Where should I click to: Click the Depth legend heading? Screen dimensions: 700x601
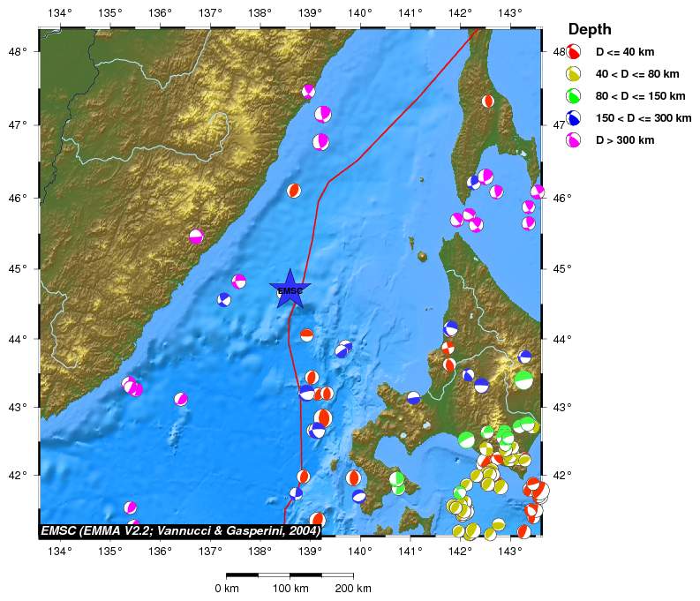coord(590,29)
